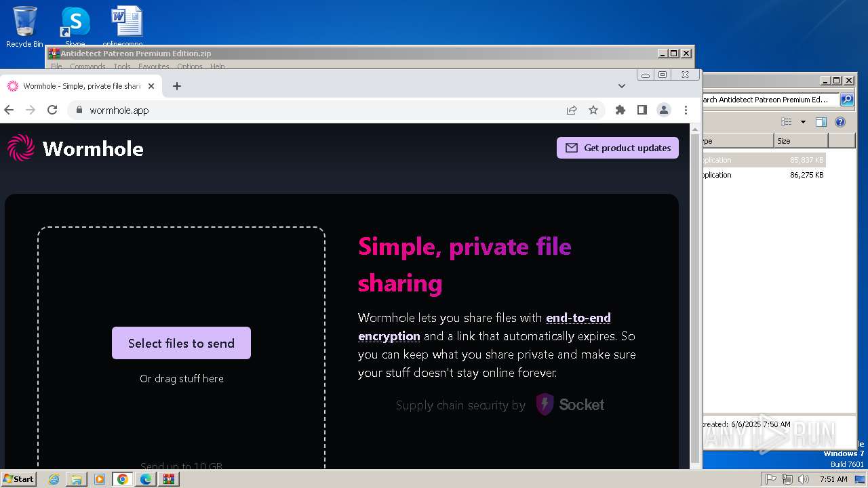The height and width of the screenshot is (488, 868).
Task: Toggle the Explorer preview pane icon
Action: click(821, 122)
